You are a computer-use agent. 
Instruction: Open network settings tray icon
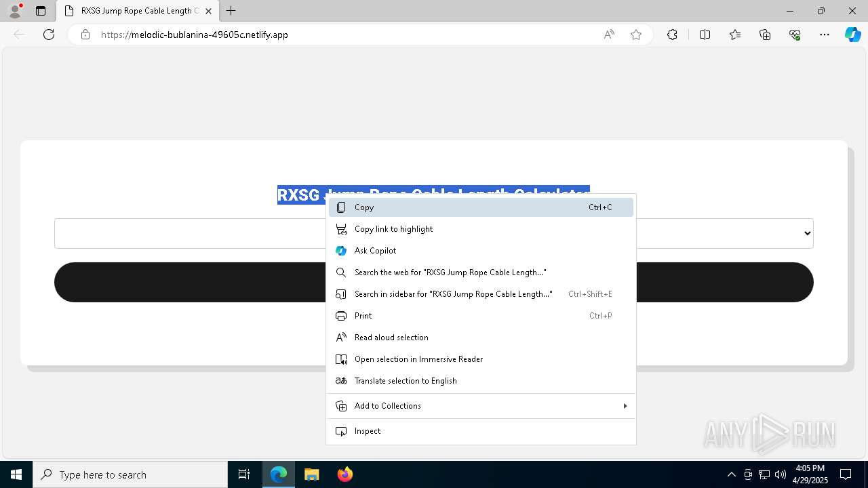pyautogui.click(x=764, y=474)
